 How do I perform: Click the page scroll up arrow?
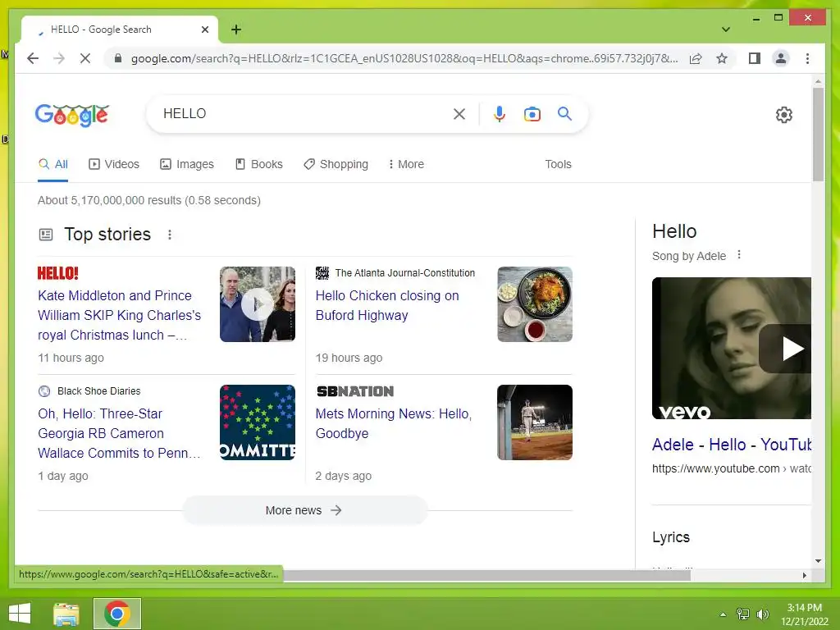[818, 81]
